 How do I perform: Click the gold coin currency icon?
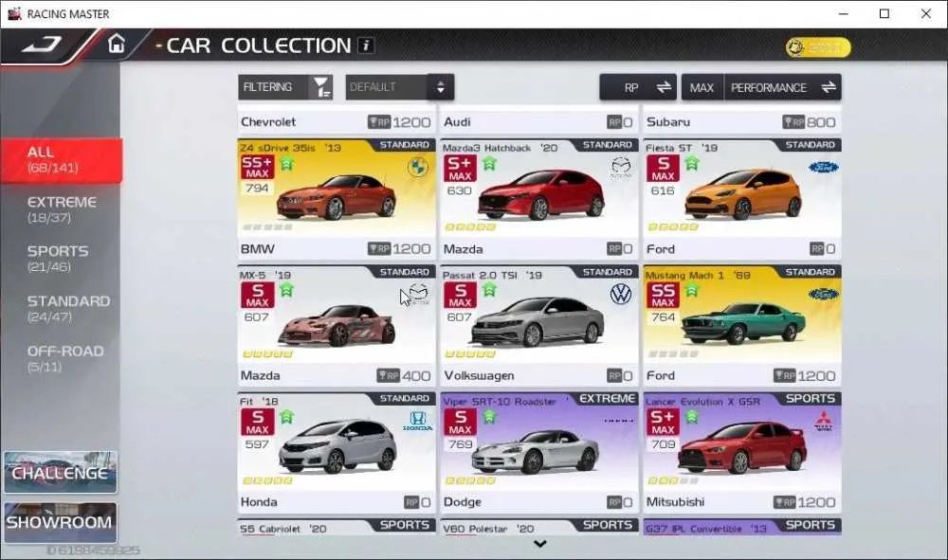pos(795,47)
